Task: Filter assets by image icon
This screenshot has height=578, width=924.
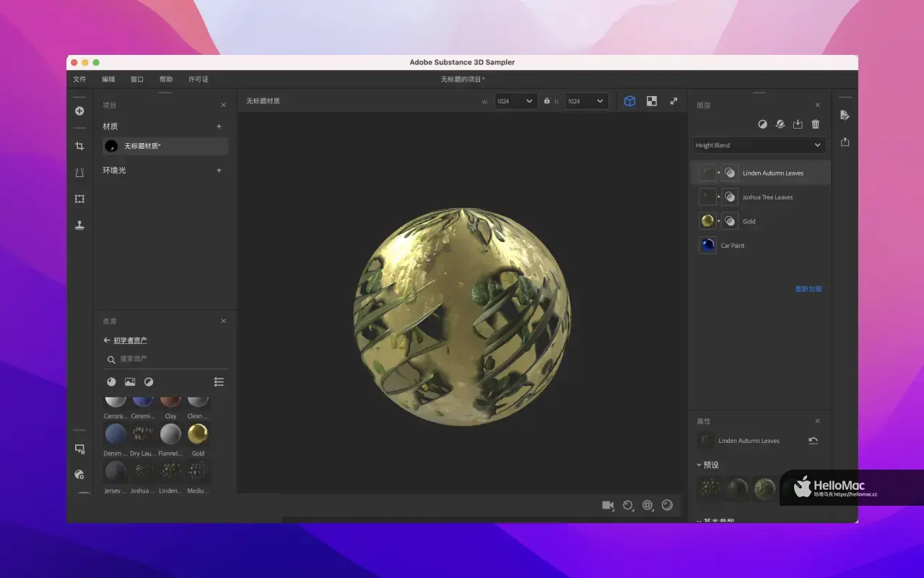Action: click(x=130, y=381)
